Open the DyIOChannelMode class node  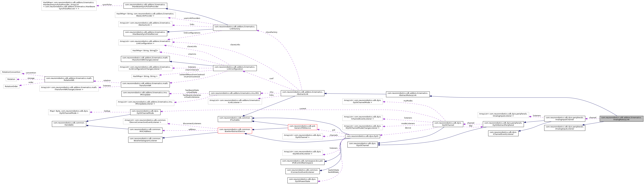[145, 112]
